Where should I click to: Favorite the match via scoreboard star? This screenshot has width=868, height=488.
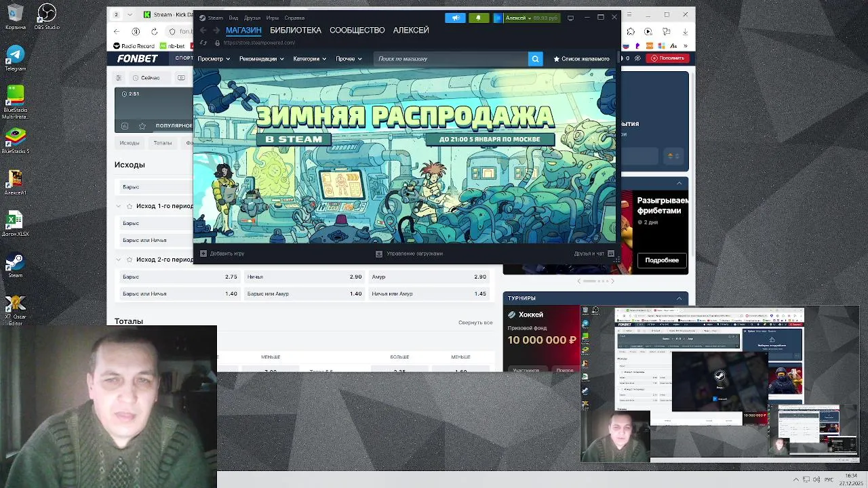[142, 125]
